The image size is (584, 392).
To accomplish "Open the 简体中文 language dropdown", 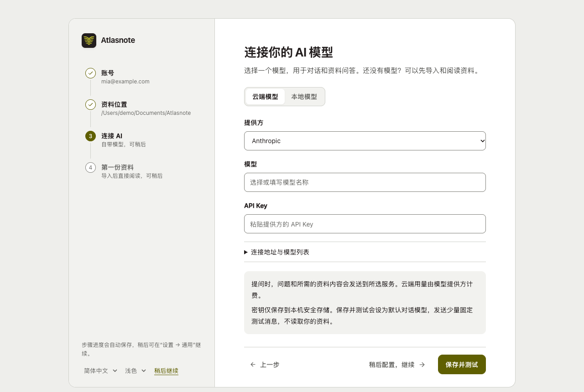I will pos(101,371).
